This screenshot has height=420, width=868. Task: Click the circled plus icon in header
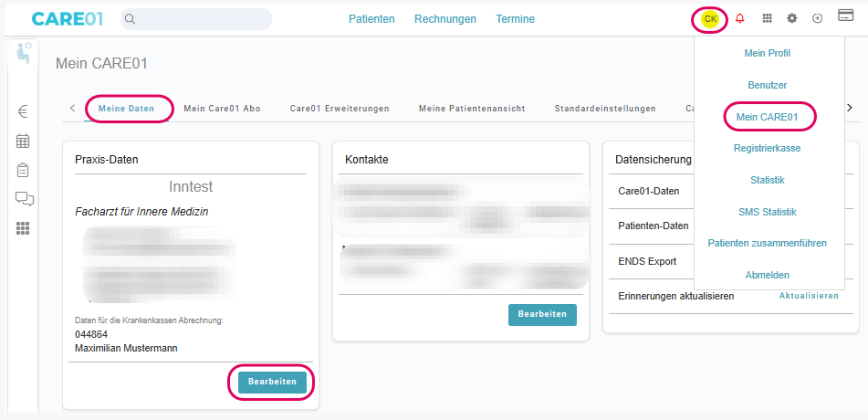pos(817,19)
